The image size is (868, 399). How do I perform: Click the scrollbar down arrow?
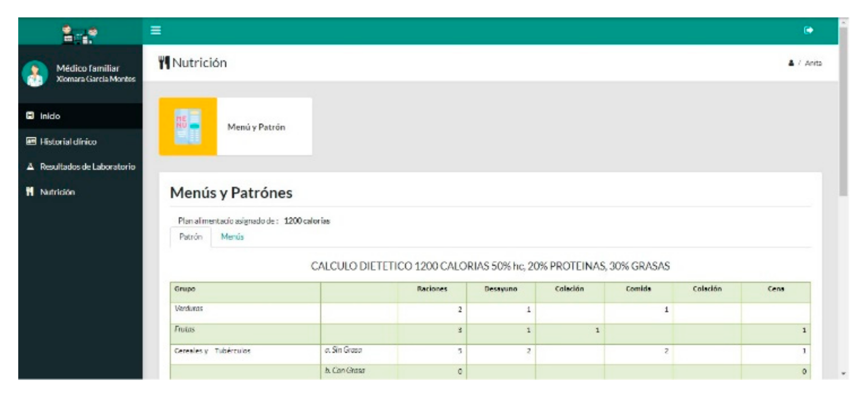[843, 373]
